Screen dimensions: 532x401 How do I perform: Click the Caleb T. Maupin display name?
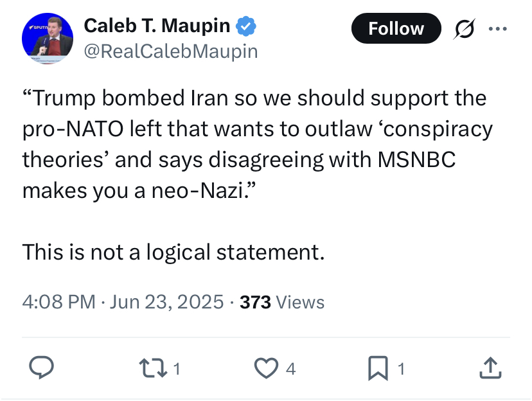click(x=157, y=26)
